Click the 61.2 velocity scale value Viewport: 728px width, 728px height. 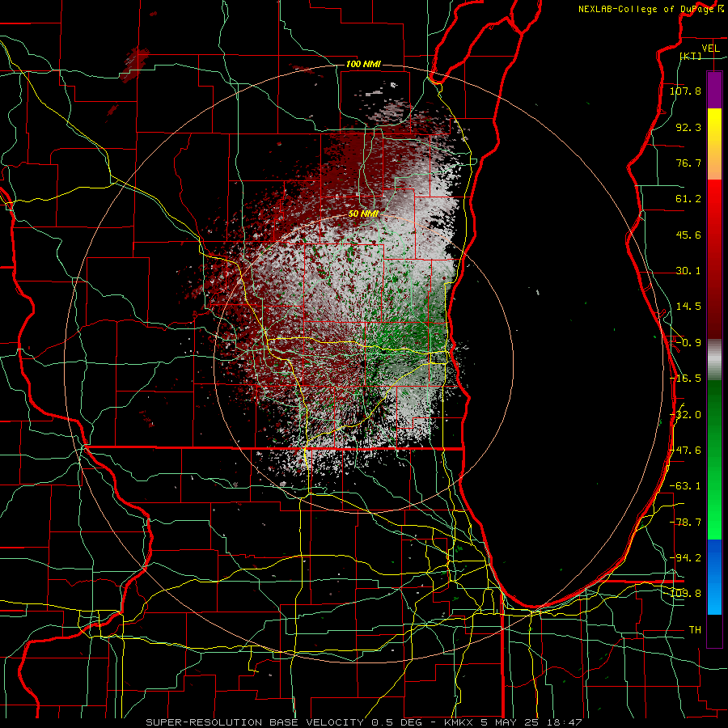[688, 199]
